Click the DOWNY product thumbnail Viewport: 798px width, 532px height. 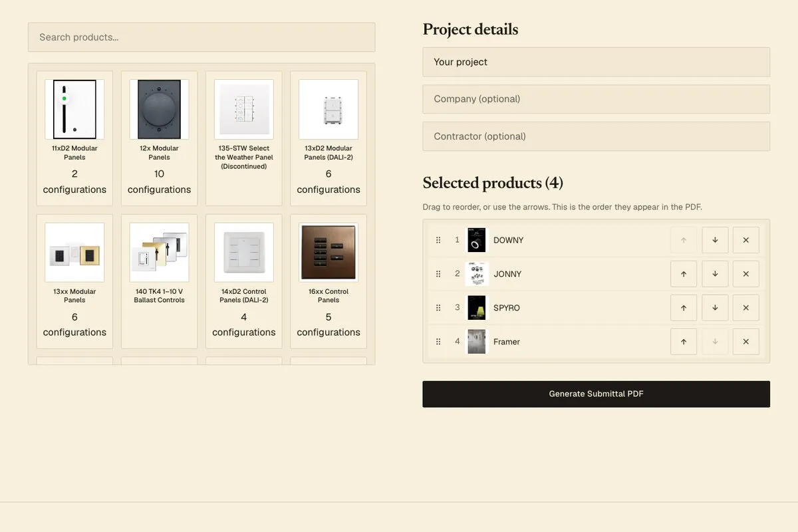point(477,240)
